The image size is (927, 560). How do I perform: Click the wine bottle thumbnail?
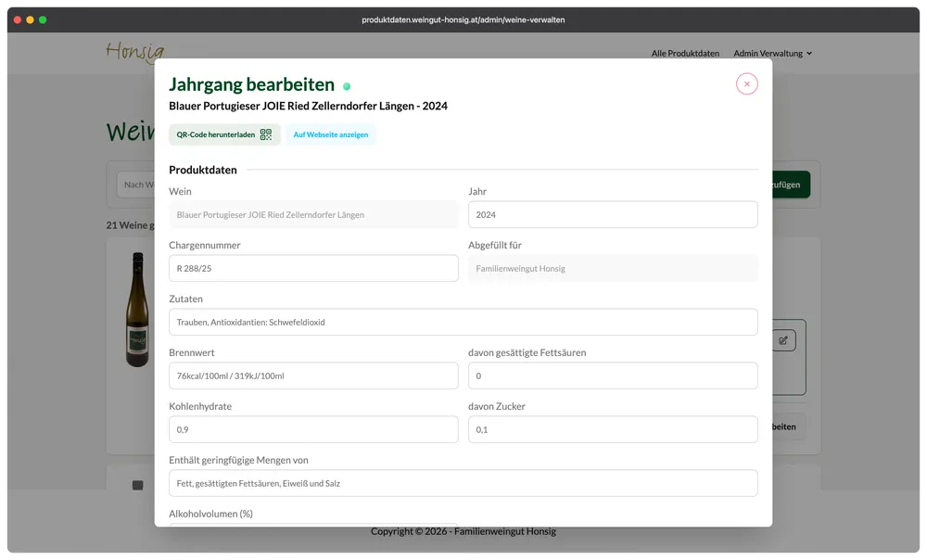tap(138, 310)
